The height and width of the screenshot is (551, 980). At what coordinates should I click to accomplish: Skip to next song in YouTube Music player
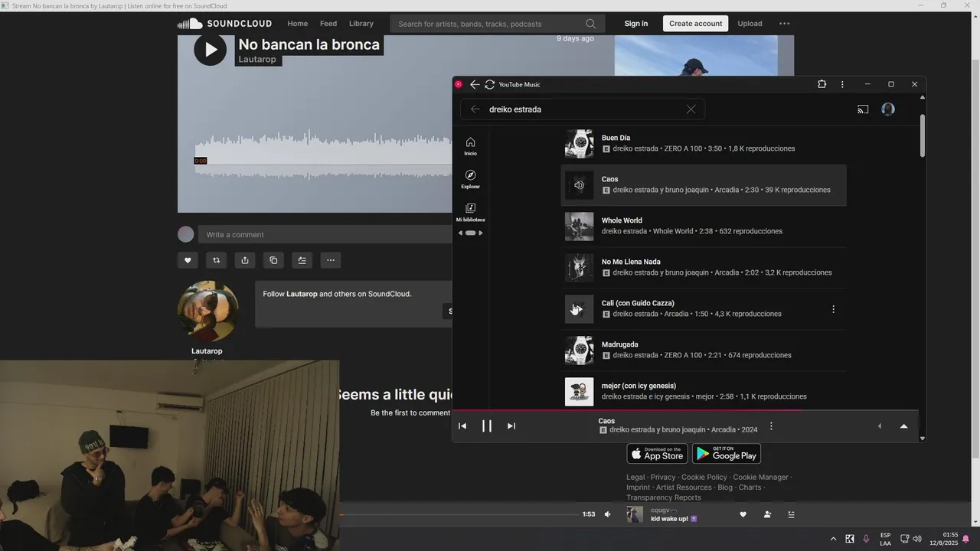511,426
